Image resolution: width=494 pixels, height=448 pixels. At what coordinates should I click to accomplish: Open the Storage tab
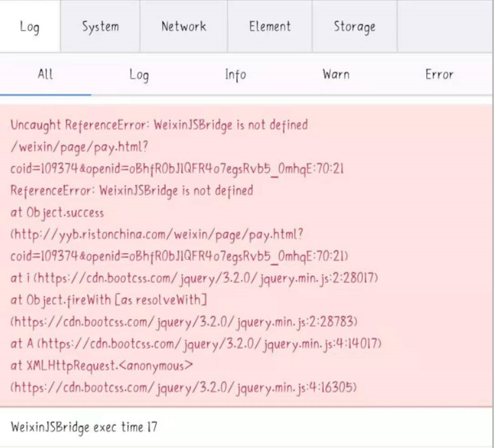click(355, 27)
